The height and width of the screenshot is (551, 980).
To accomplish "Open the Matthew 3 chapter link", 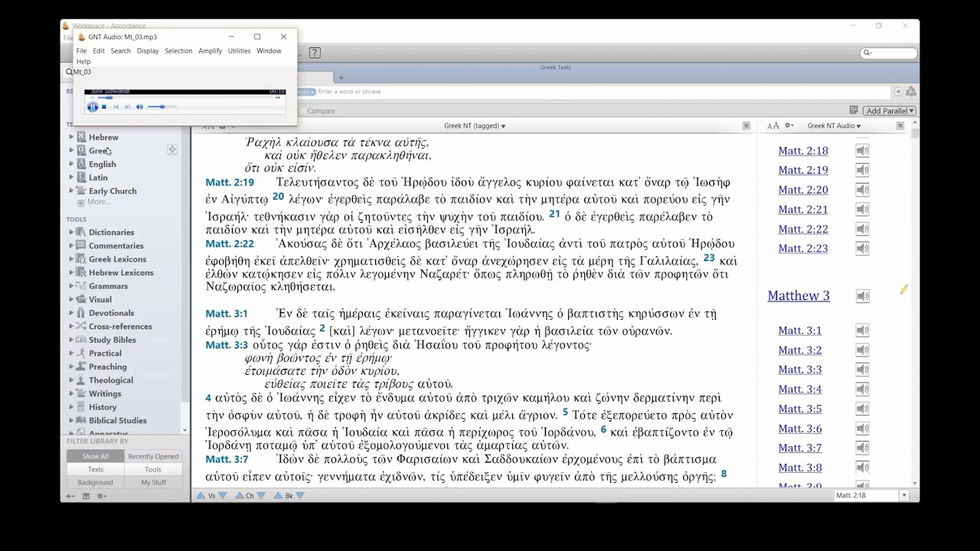I will (x=799, y=295).
